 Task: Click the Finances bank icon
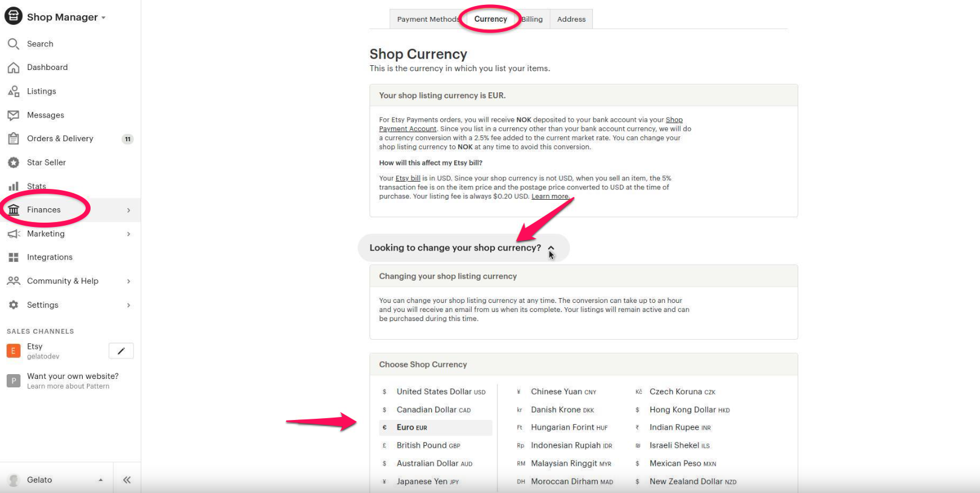[x=13, y=209]
